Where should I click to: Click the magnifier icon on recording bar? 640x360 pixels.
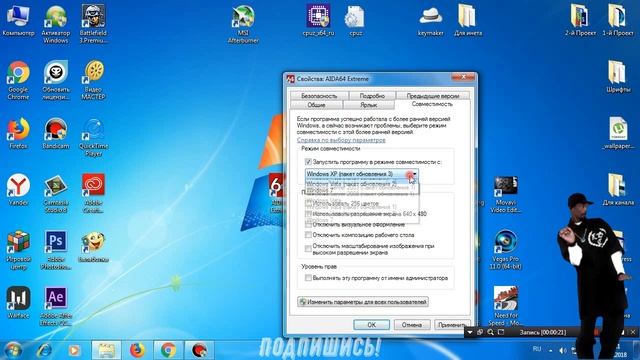click(x=491, y=332)
